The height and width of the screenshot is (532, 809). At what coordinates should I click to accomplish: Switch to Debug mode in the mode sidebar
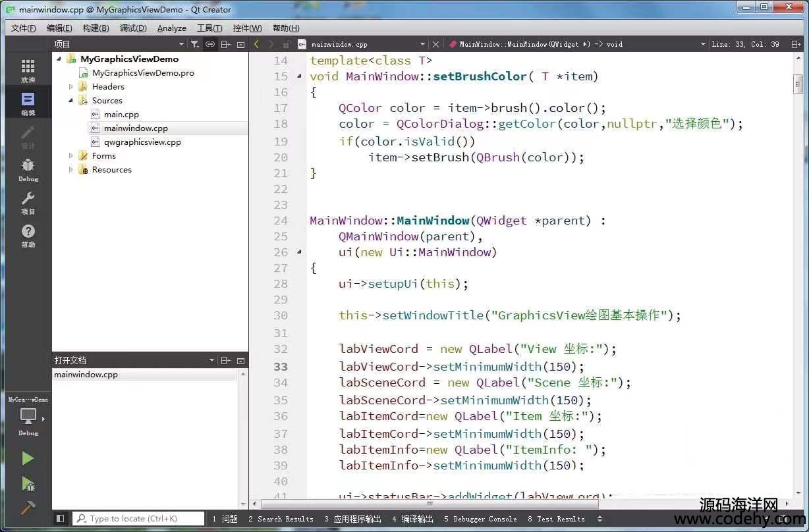point(28,169)
